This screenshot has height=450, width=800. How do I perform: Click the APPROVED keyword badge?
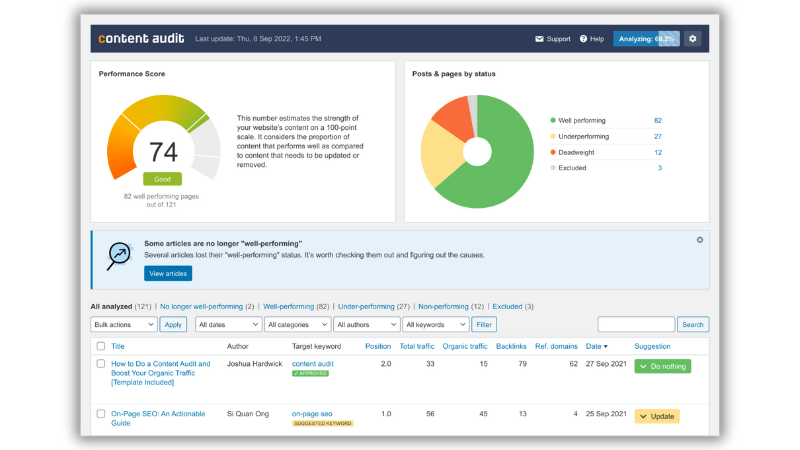(310, 373)
